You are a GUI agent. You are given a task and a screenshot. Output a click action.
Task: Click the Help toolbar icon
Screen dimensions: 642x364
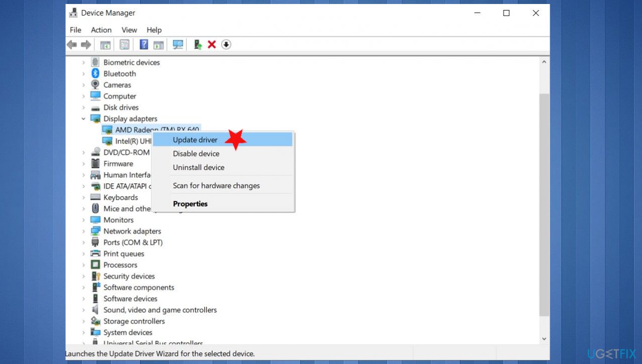[143, 44]
